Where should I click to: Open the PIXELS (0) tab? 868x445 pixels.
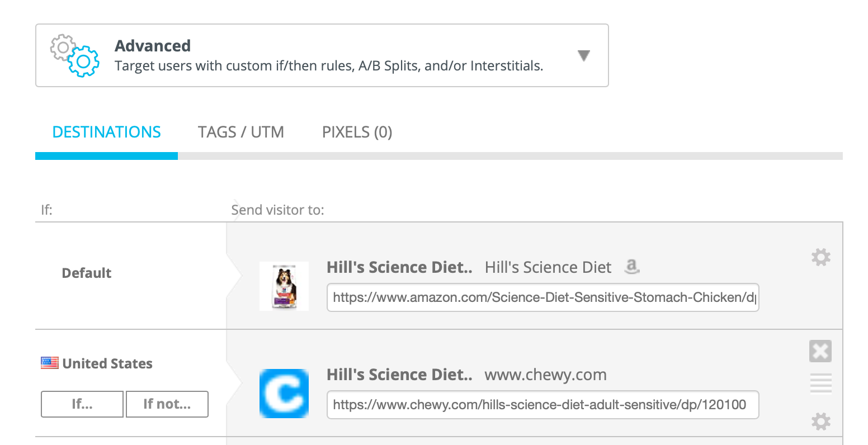click(357, 132)
